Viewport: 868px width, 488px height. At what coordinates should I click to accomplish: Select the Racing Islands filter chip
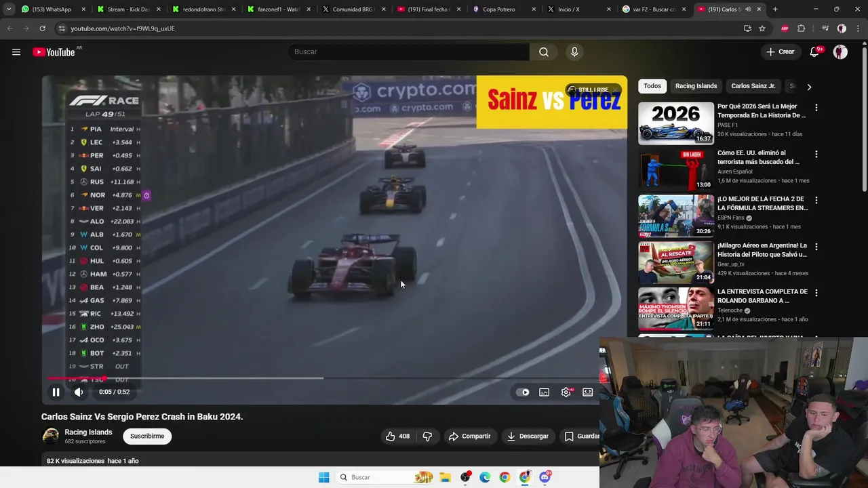coord(696,86)
